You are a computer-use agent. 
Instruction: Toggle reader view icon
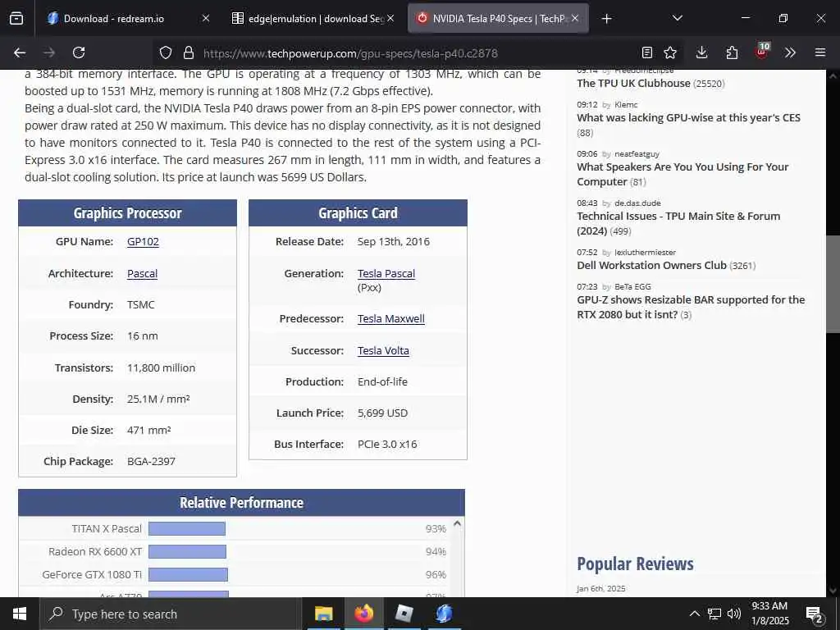pyautogui.click(x=647, y=52)
